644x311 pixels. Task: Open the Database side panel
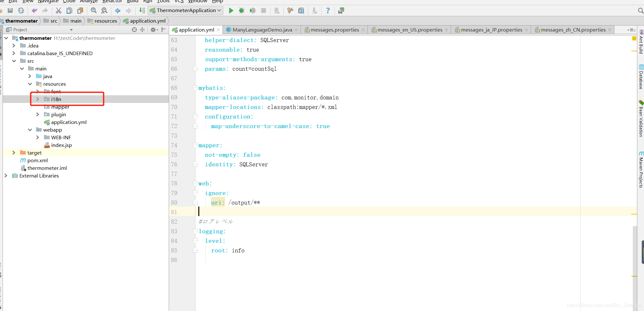click(x=641, y=76)
